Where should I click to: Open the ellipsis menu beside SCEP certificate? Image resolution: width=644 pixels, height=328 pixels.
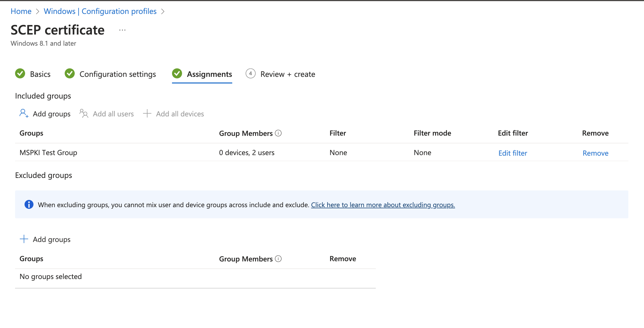point(122,30)
